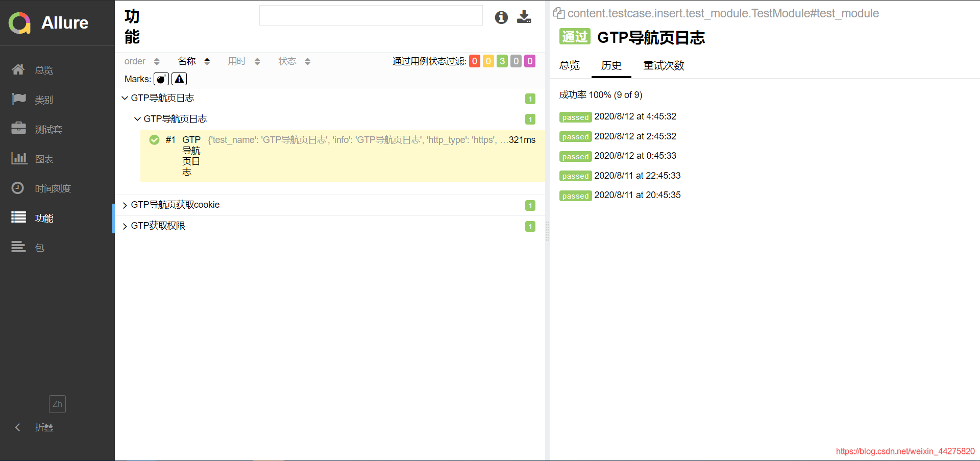Click the Allure logo icon

20,23
